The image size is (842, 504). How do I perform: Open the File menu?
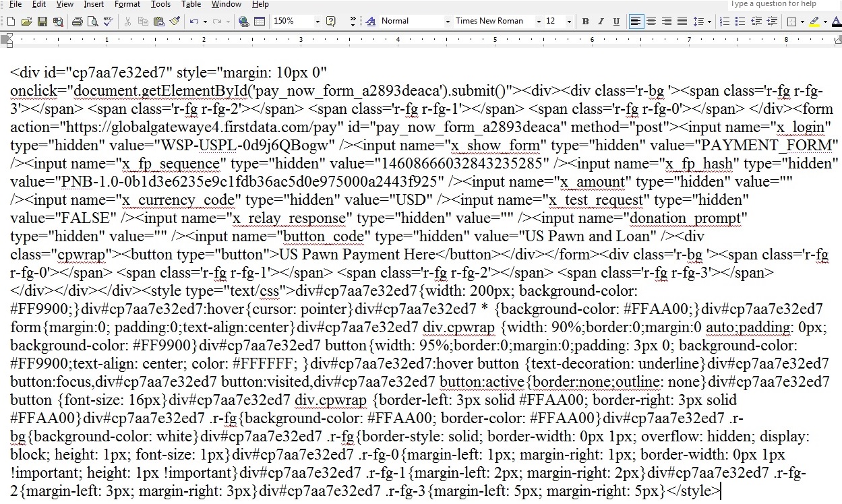point(16,4)
